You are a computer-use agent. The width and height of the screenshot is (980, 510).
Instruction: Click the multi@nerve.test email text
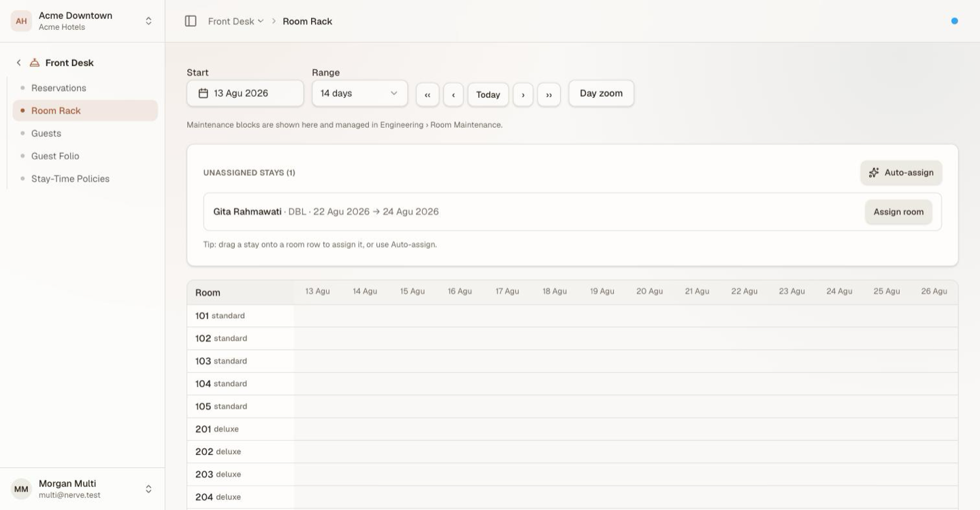point(69,495)
